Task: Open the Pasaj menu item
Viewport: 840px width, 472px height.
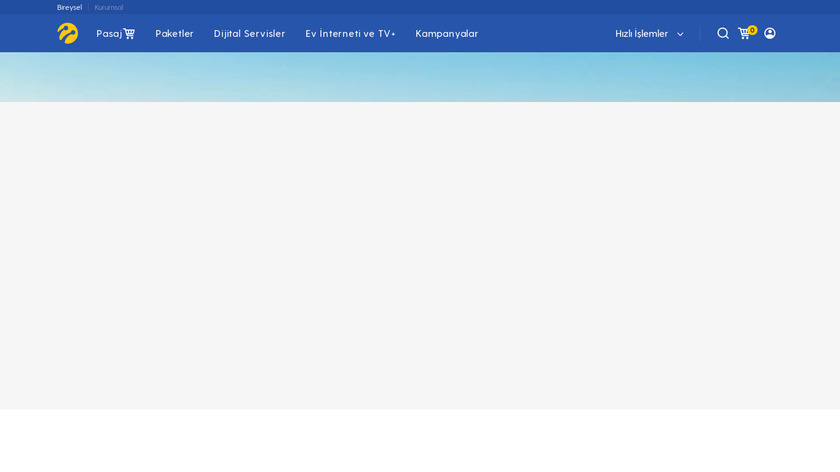Action: (x=115, y=33)
